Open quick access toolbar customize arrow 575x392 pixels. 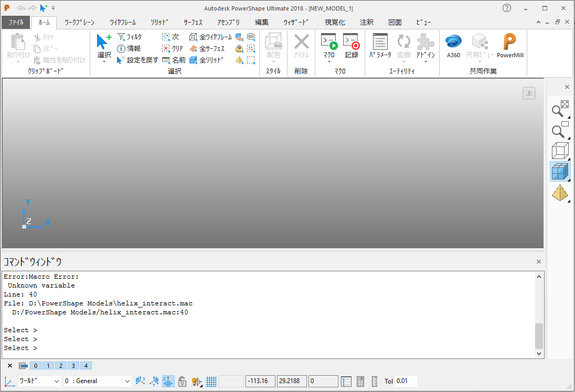pos(54,8)
